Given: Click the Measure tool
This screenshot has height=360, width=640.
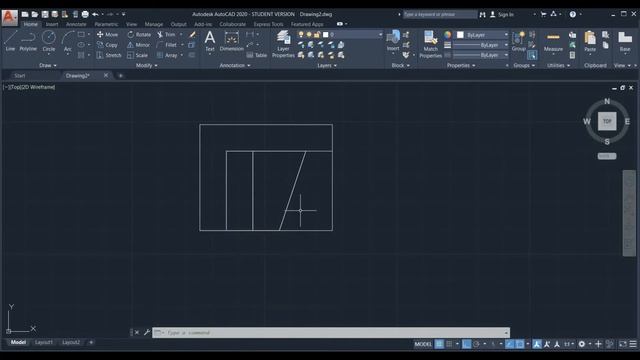Looking at the screenshot, I should tap(553, 42).
